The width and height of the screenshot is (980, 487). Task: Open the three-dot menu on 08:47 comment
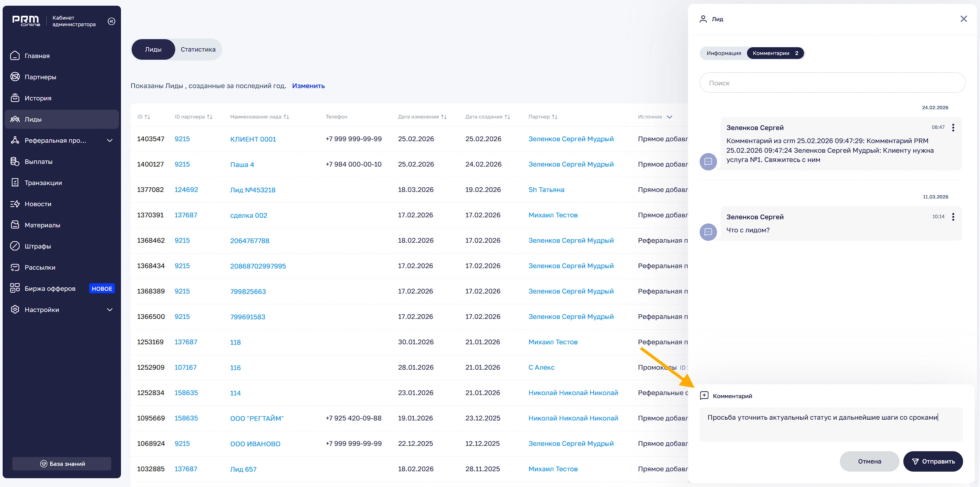point(953,128)
